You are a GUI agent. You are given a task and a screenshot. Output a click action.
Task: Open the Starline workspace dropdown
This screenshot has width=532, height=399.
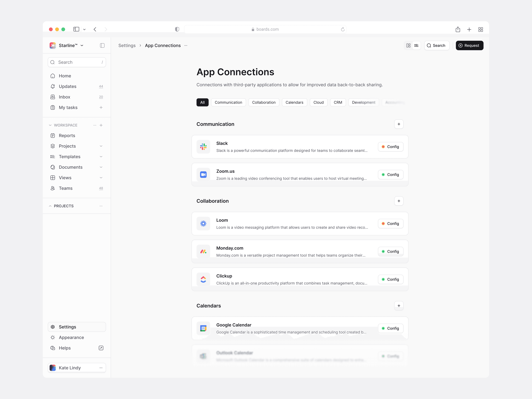click(82, 45)
